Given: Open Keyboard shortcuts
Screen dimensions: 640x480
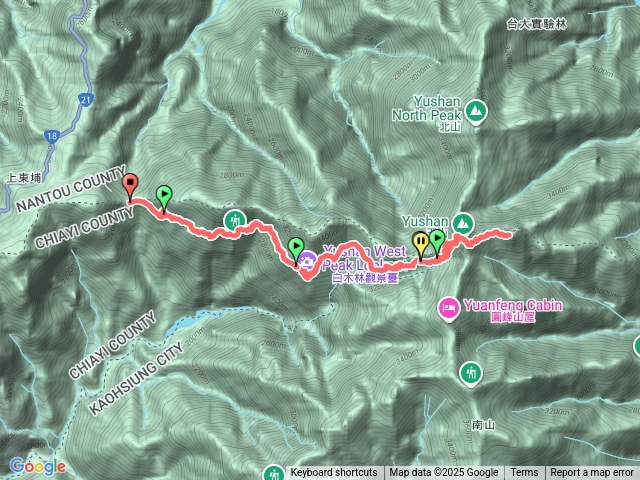Looking at the screenshot, I should click(333, 473).
